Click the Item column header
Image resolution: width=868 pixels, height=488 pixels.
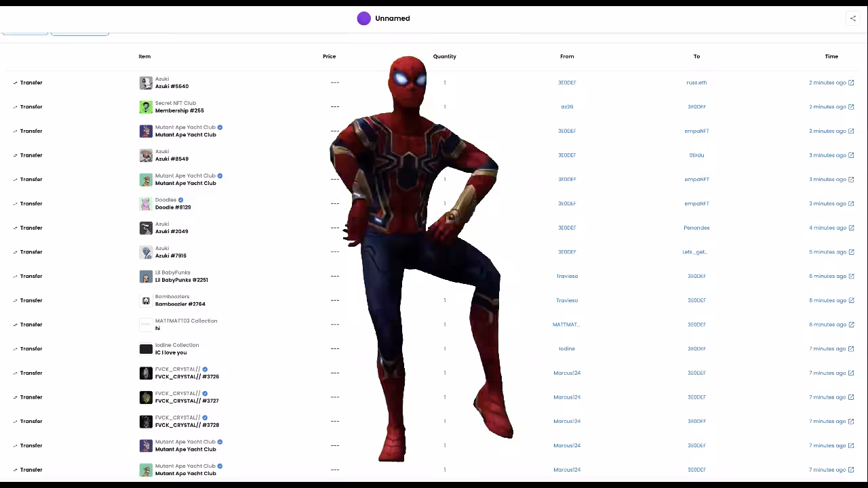click(144, 56)
